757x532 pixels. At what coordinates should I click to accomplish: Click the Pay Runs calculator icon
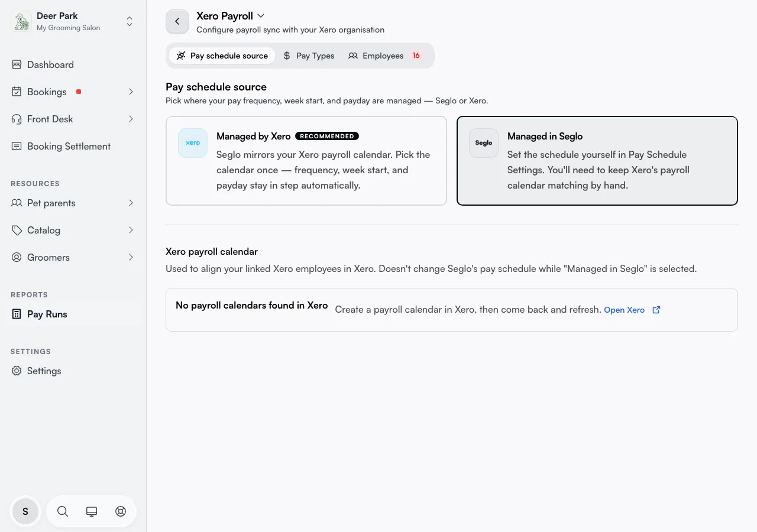click(17, 314)
